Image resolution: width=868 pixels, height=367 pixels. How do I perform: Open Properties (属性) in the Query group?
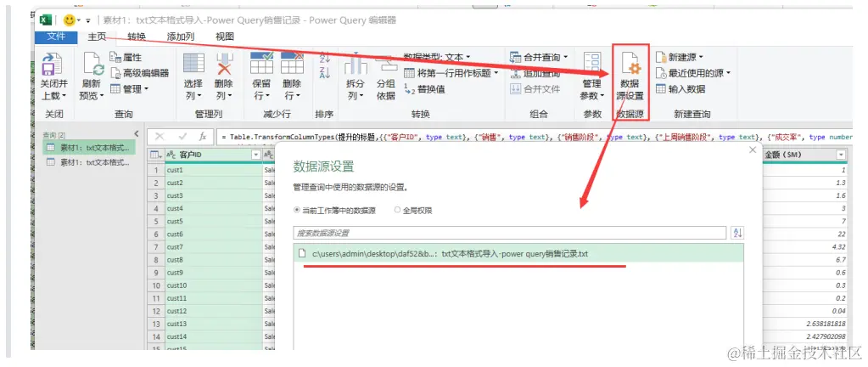tap(126, 57)
